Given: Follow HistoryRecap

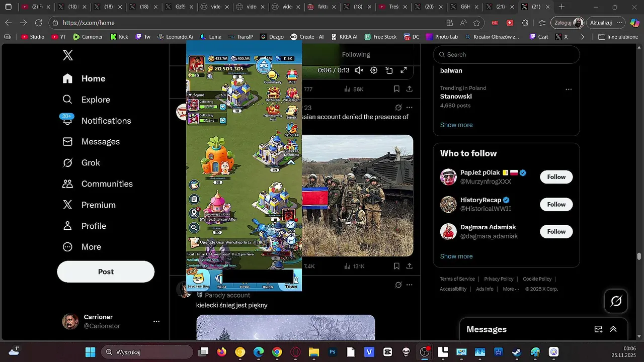Looking at the screenshot, I should click(556, 204).
